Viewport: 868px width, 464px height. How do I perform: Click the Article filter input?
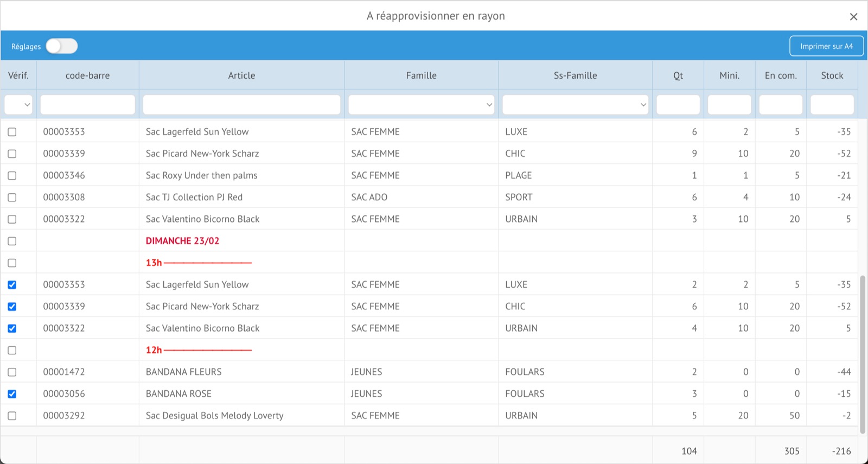pyautogui.click(x=241, y=105)
